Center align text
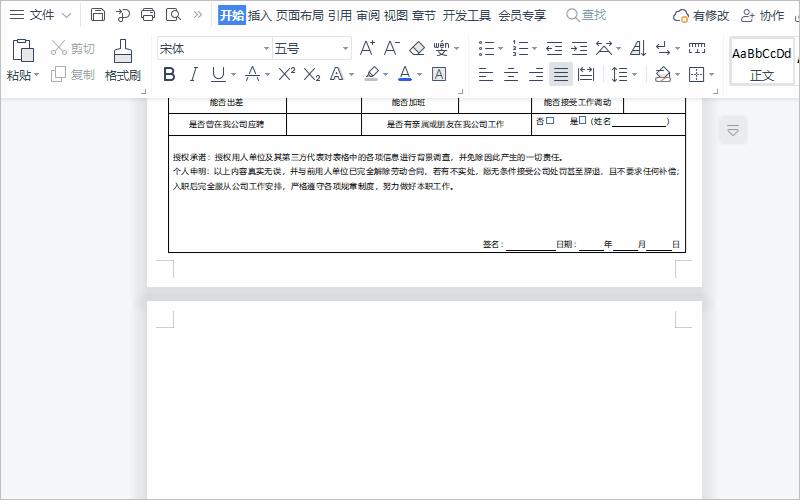This screenshot has height=500, width=800. coord(511,74)
